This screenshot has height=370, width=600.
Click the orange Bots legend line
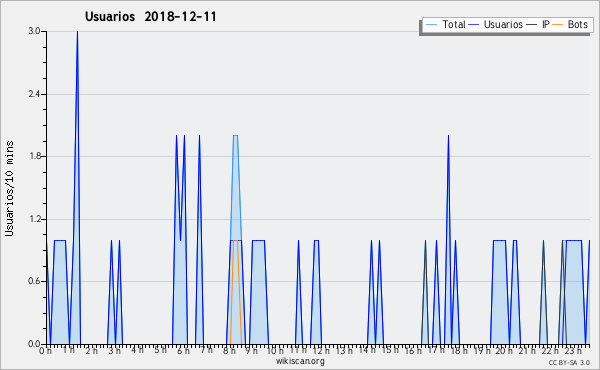tap(558, 25)
